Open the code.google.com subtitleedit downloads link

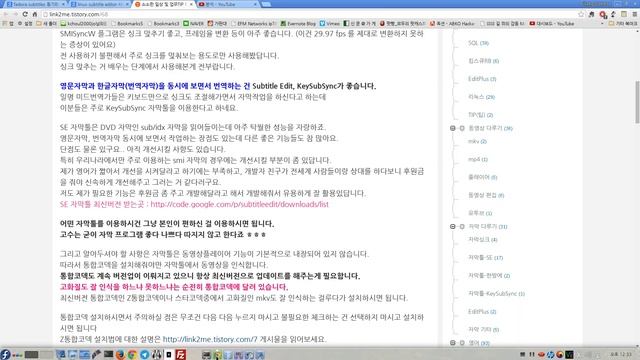click(x=239, y=204)
